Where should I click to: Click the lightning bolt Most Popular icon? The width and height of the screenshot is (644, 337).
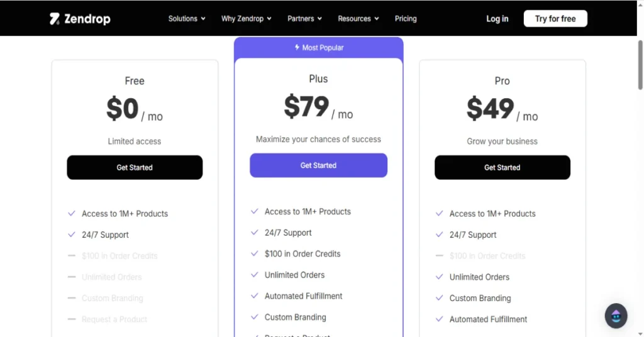[297, 48]
